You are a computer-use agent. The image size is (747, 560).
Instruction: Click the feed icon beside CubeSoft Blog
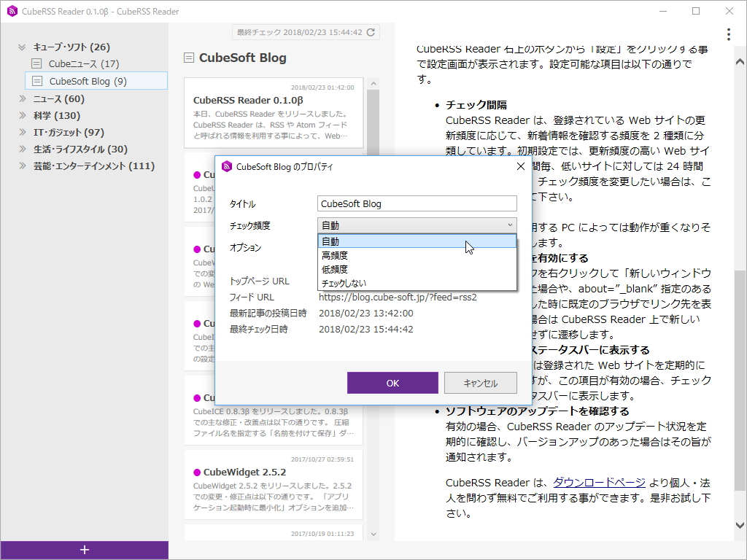pos(36,81)
